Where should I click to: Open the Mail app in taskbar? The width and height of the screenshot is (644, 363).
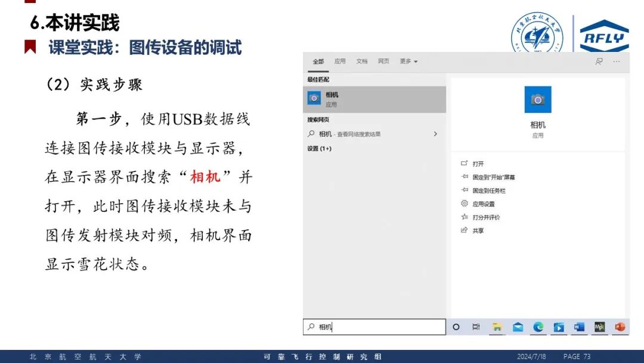pos(518,327)
